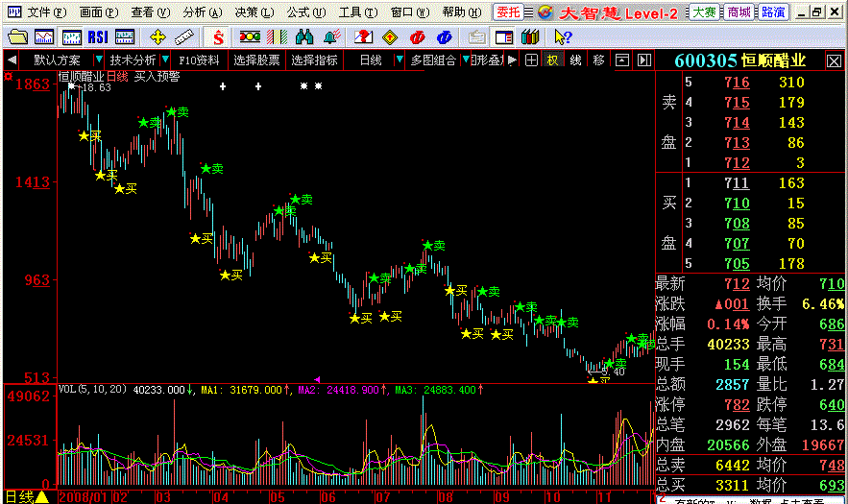Click the yellow four-way move arrows icon
The height and width of the screenshot is (504, 848).
(157, 36)
